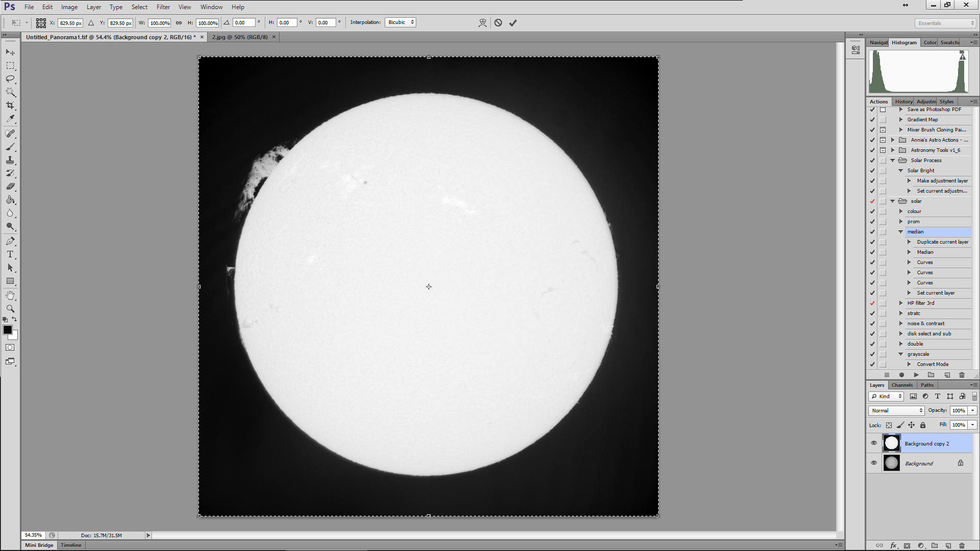980x551 pixels.
Task: Hide the Background layer
Action: coord(873,463)
